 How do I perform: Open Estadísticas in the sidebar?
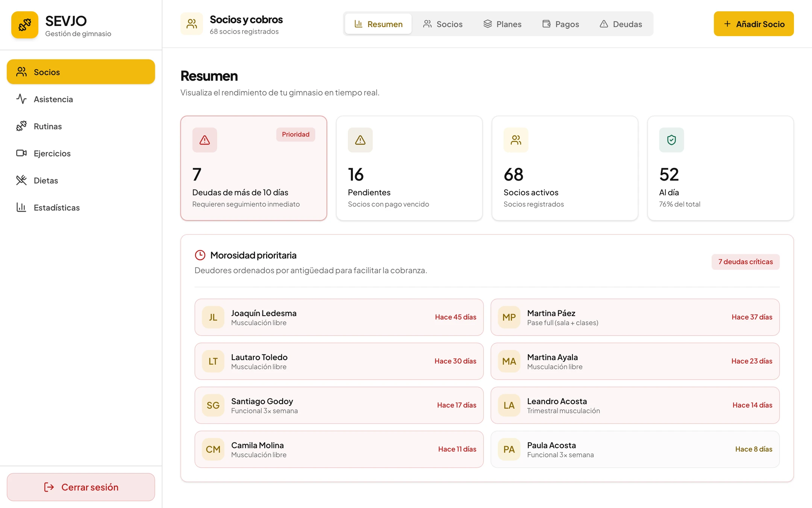(x=81, y=207)
